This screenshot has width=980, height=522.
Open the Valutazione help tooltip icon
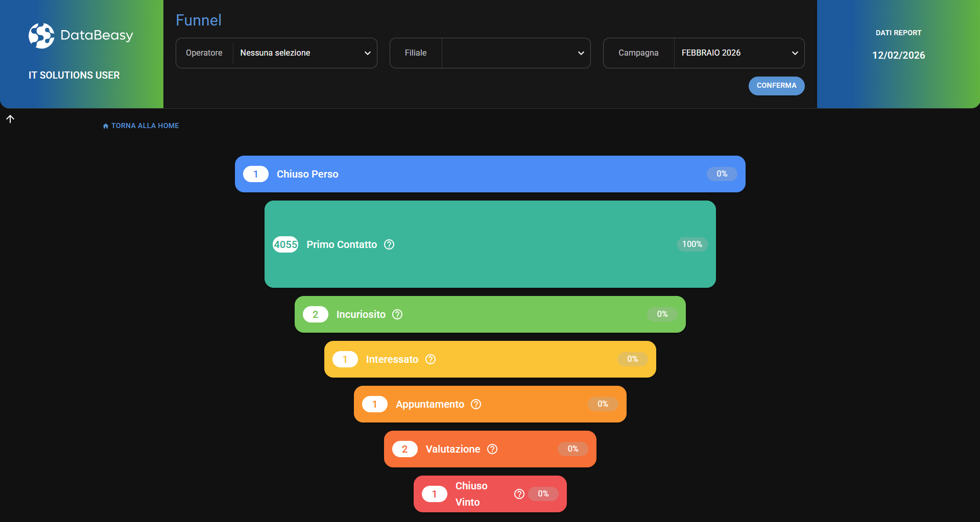point(492,449)
